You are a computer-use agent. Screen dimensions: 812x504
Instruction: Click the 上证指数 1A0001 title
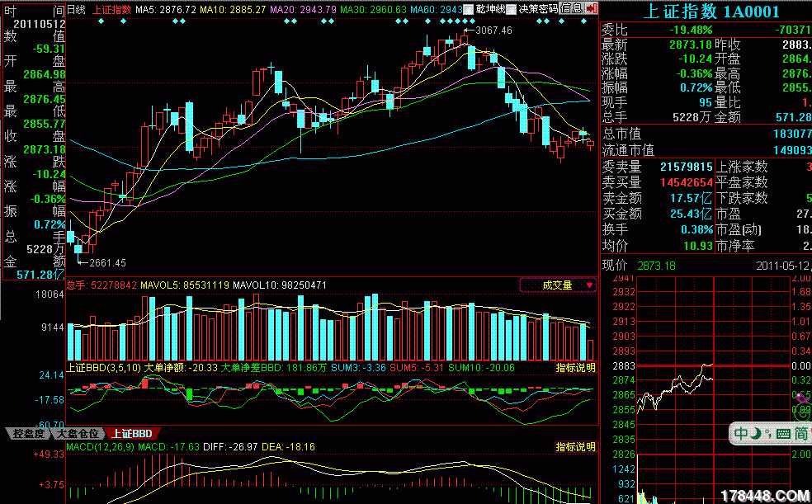(x=710, y=12)
